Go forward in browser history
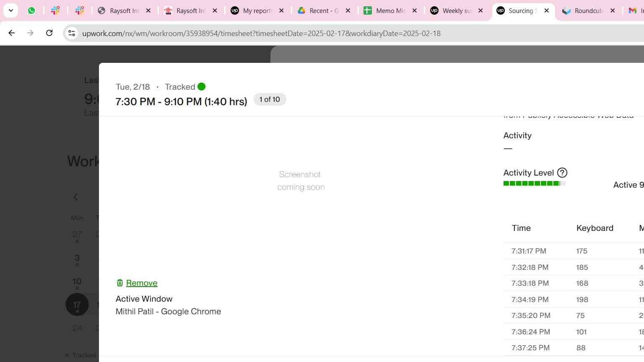Viewport: 644px width, 362px height. pyautogui.click(x=30, y=33)
